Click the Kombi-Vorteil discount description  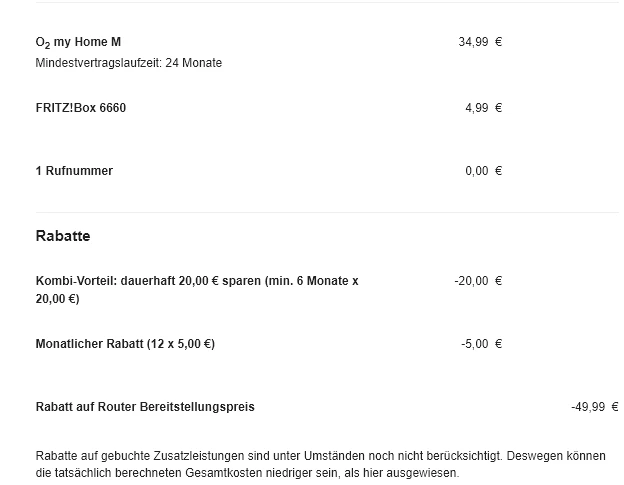(x=196, y=282)
